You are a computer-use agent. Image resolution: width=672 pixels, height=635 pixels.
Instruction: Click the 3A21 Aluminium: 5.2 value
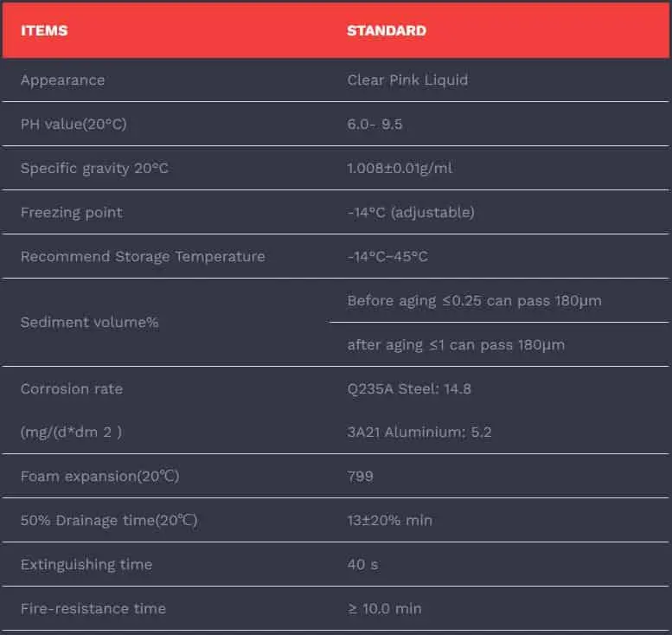pyautogui.click(x=419, y=432)
